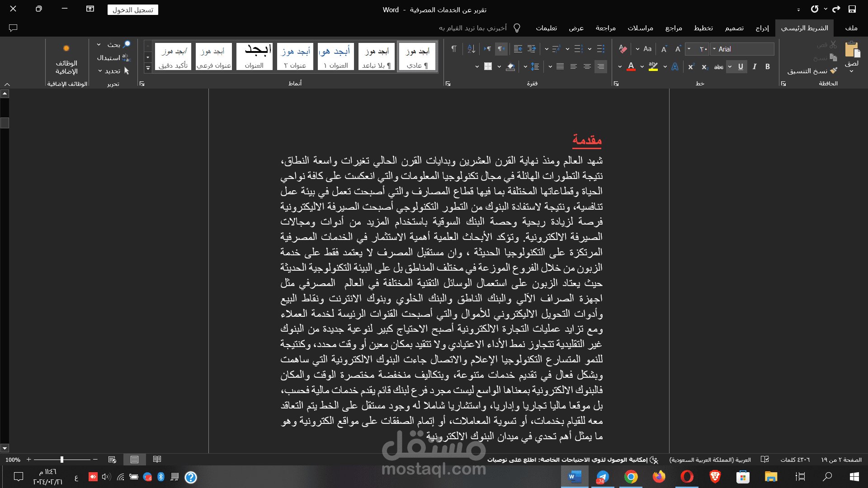868x488 pixels.
Task: Set left-to-right text direction
Action: pyautogui.click(x=487, y=49)
